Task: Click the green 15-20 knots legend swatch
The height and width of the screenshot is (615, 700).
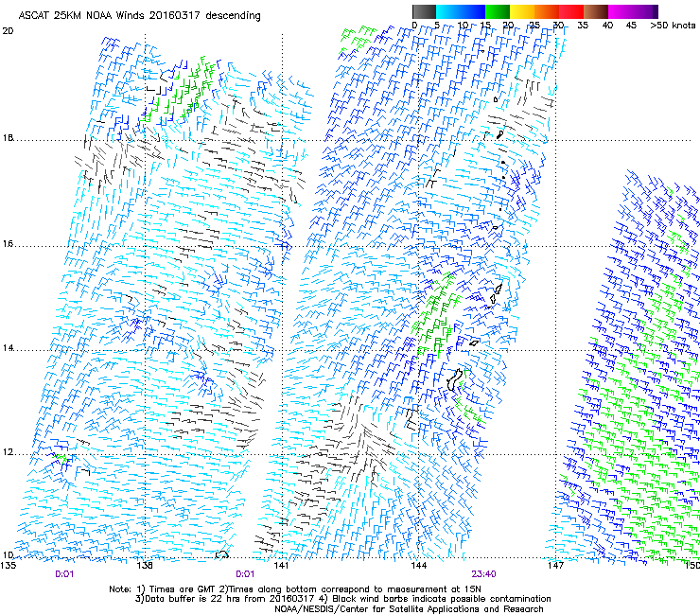Action: (x=498, y=11)
